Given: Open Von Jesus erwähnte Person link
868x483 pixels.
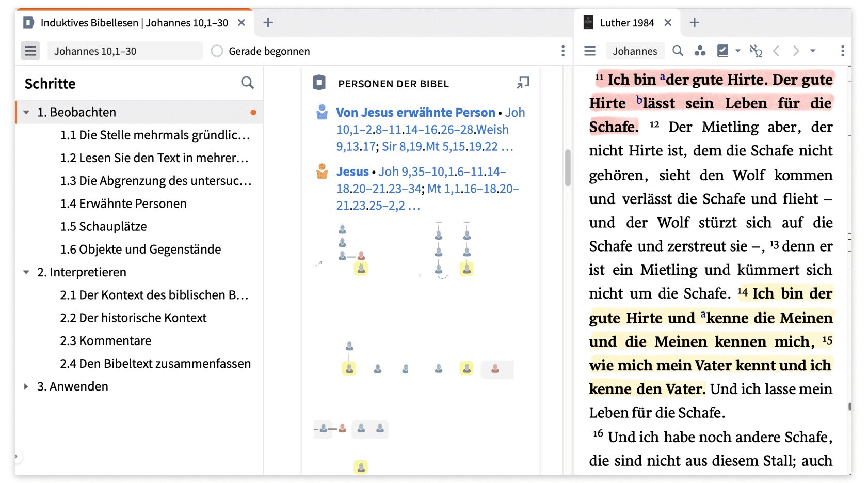Looking at the screenshot, I should click(415, 113).
